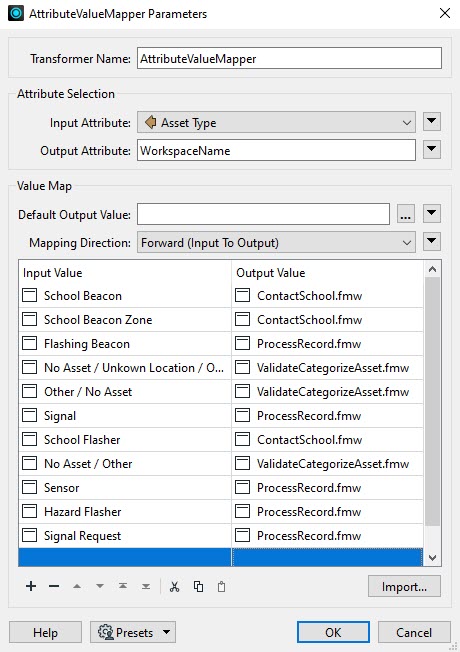
Task: Open arrow menu beside Output Attribute field
Action: coord(432,149)
